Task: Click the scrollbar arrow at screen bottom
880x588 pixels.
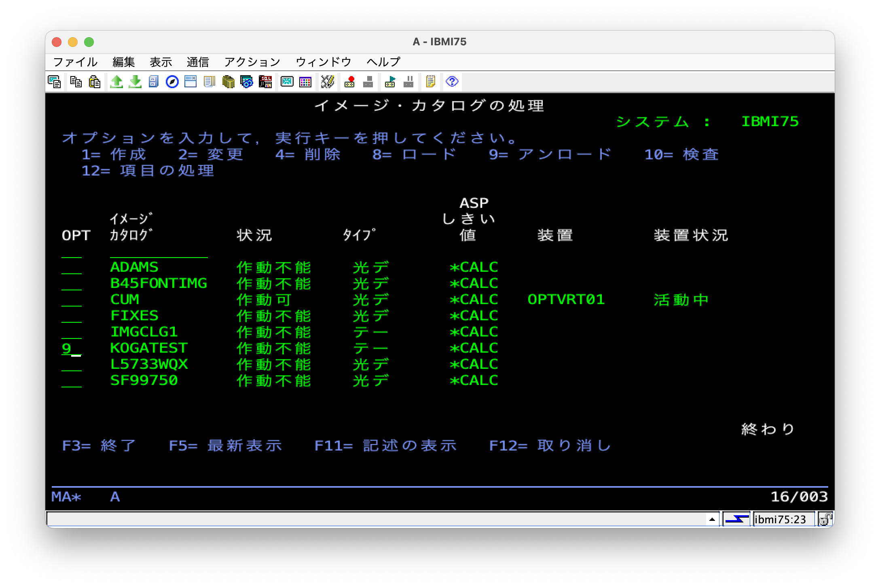Action: pos(712,520)
